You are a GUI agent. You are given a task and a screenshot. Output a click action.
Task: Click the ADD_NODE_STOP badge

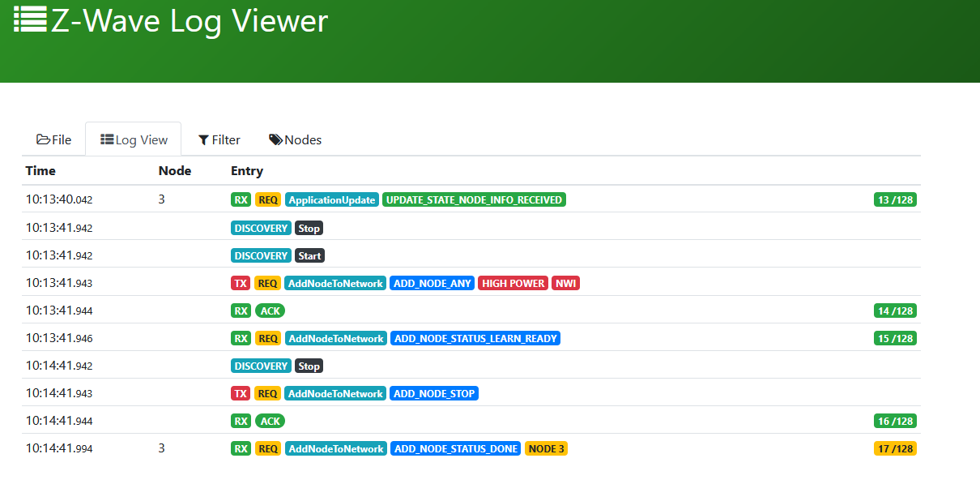(x=434, y=394)
